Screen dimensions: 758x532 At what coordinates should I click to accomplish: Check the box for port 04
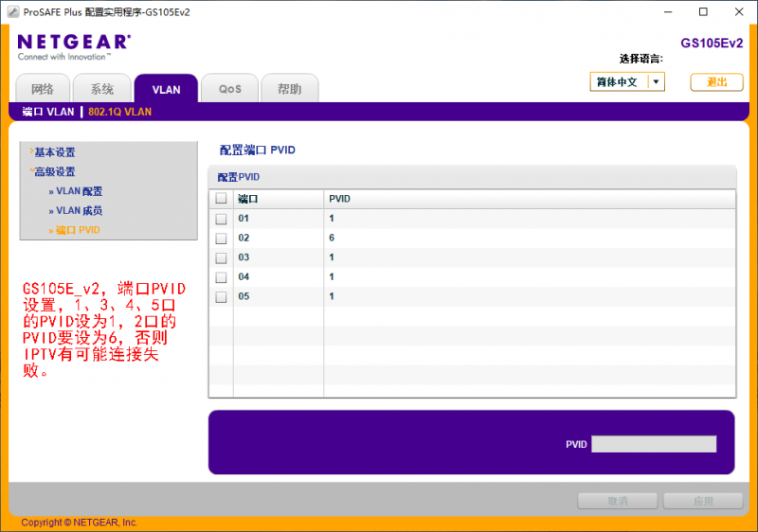coord(222,277)
